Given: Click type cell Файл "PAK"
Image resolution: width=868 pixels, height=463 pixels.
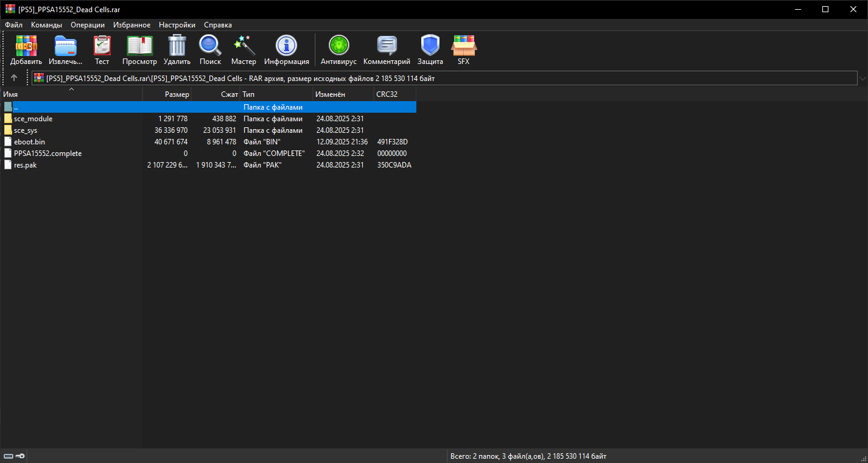Looking at the screenshot, I should pos(262,165).
